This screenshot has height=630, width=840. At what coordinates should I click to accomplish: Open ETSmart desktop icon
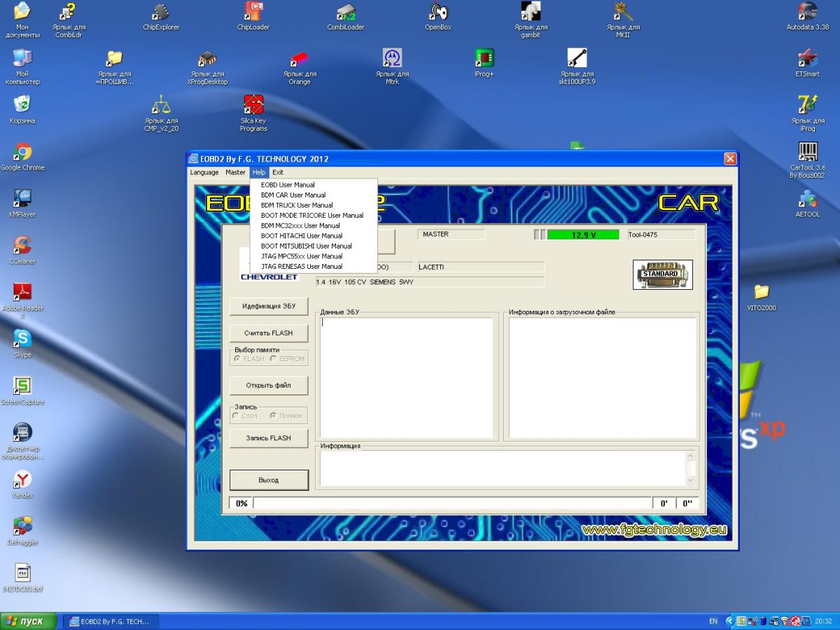pyautogui.click(x=808, y=63)
